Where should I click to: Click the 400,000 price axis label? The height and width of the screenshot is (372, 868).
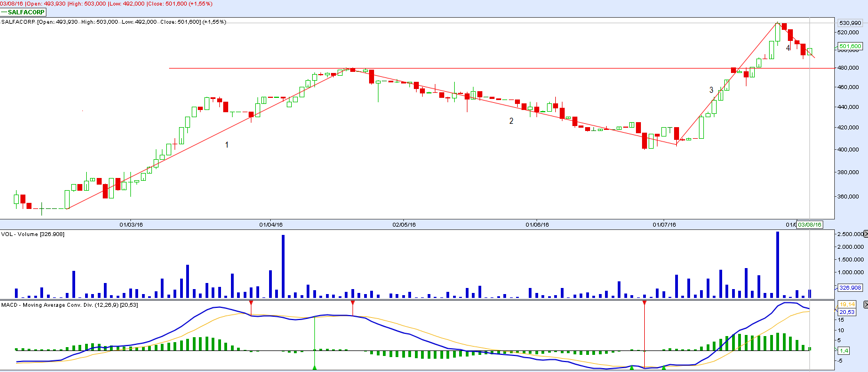pos(849,149)
